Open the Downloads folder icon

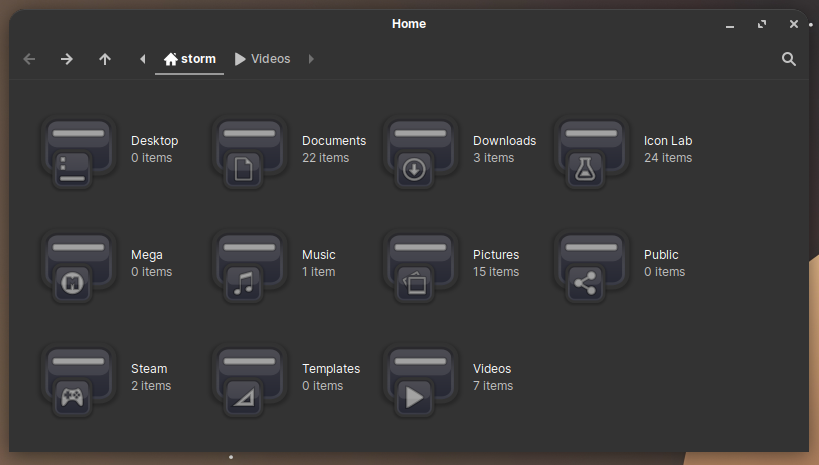click(420, 152)
